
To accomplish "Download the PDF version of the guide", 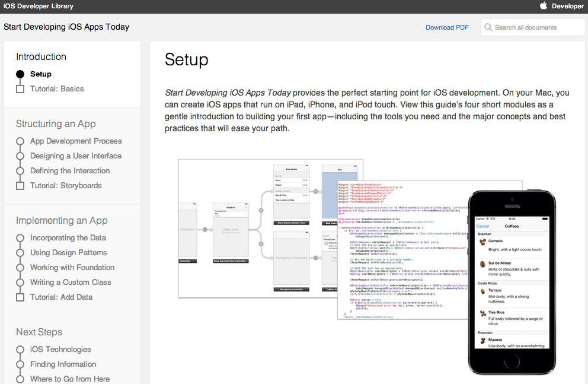I will pyautogui.click(x=447, y=27).
